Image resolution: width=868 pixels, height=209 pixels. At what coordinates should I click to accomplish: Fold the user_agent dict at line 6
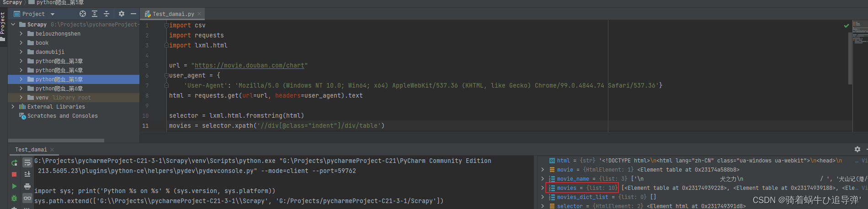(166, 76)
